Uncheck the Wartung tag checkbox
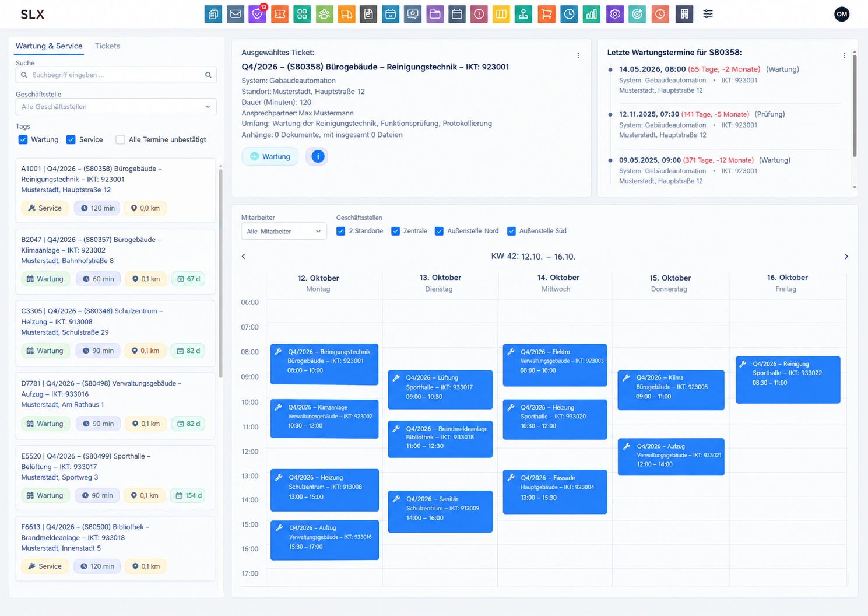 (x=23, y=139)
